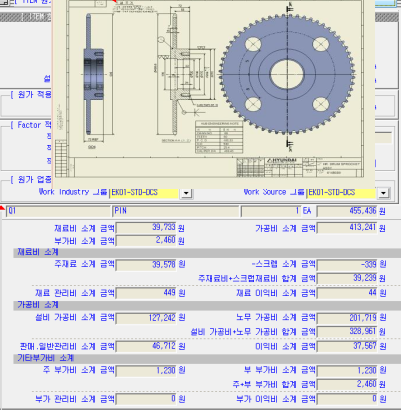Click the 판매.일반관리비 소계 금액 label
This screenshot has width=401, height=410.
point(67,346)
